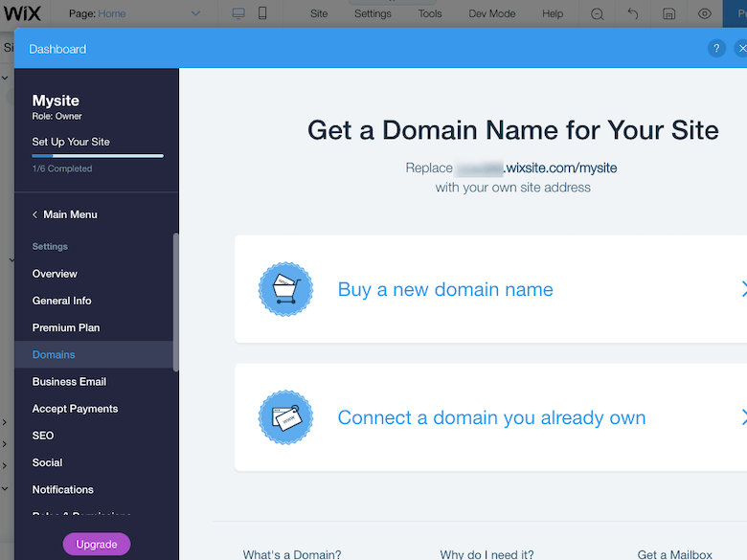Click the sidebar vertical scrollbar
The height and width of the screenshot is (560, 747).
point(175,302)
